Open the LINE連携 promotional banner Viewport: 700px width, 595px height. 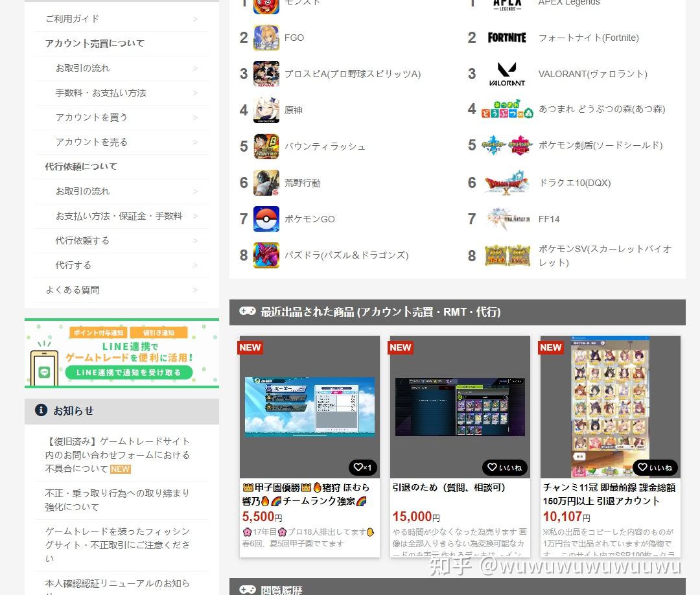pyautogui.click(x=121, y=354)
